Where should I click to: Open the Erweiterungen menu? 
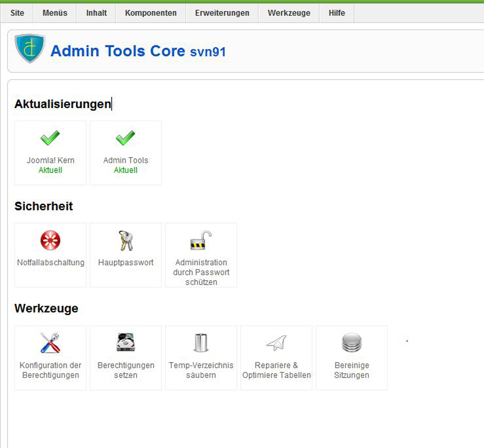pyautogui.click(x=222, y=13)
